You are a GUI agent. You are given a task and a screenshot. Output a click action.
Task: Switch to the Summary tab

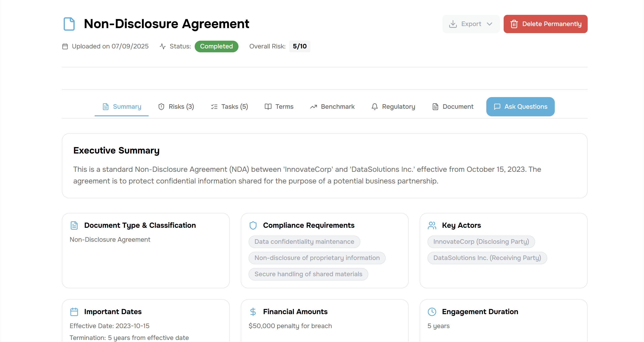point(121,107)
